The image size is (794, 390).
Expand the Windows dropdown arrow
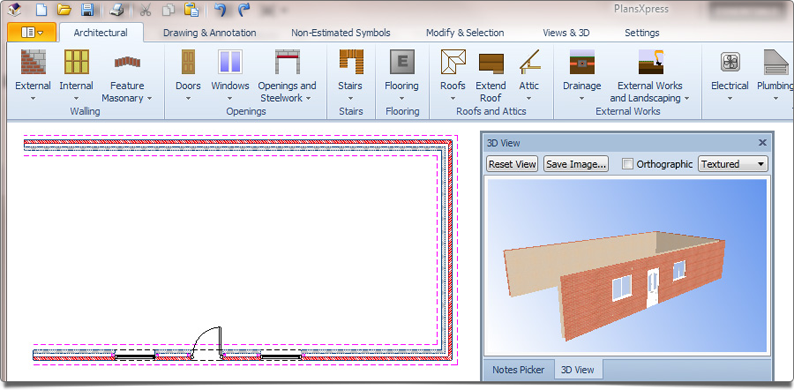230,98
